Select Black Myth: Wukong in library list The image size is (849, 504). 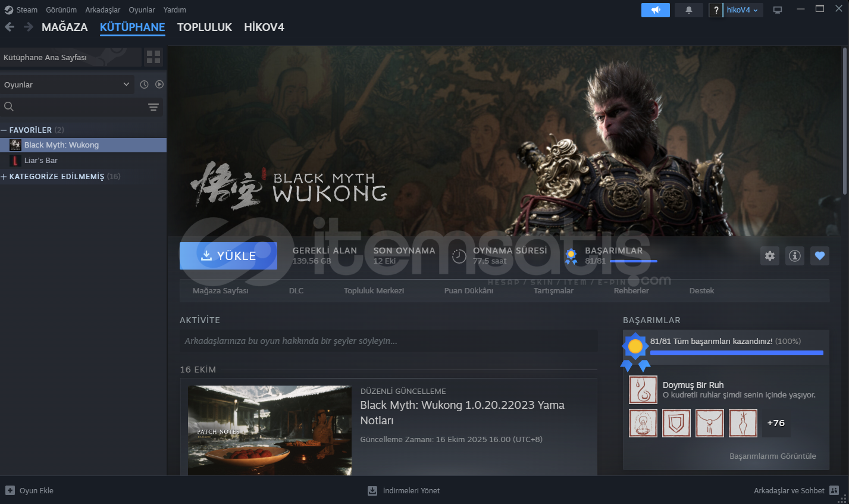[83, 145]
